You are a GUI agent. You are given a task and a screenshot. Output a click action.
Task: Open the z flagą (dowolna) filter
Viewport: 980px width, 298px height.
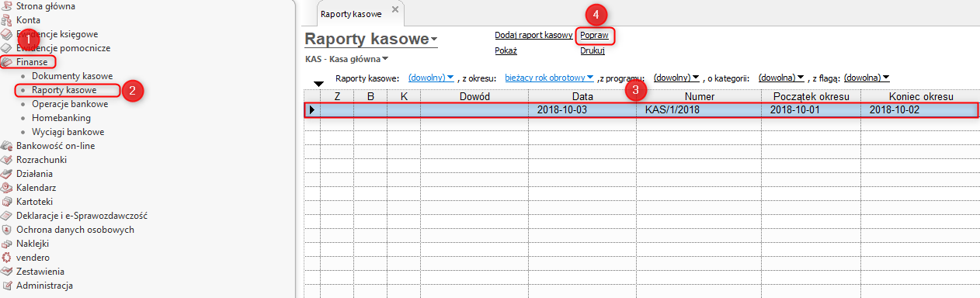click(x=867, y=78)
